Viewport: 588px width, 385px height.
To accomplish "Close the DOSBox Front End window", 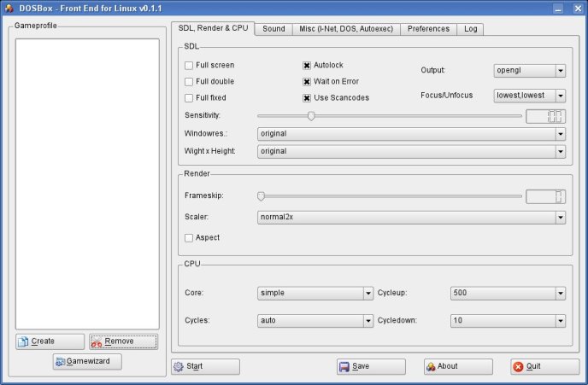I will tap(578, 9).
